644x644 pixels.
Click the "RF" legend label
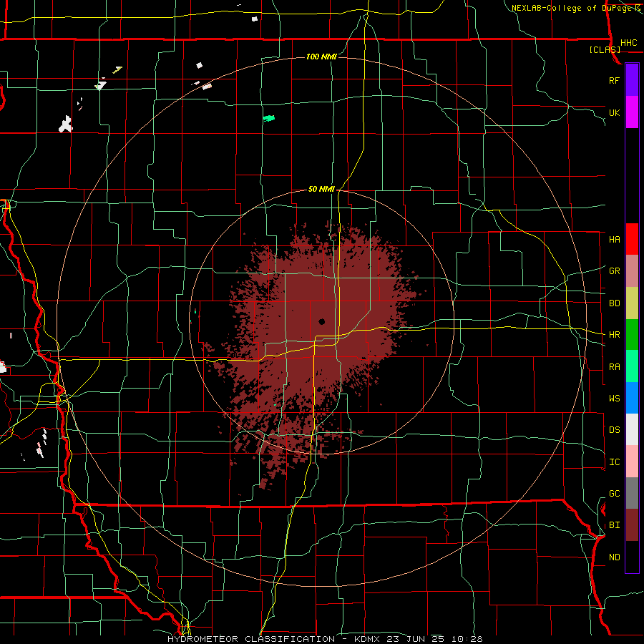(x=614, y=80)
